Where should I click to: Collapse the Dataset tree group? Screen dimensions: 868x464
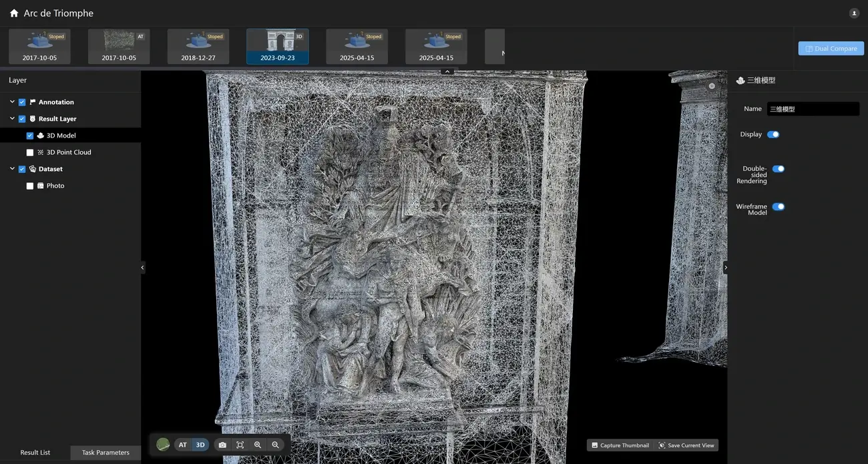click(12, 169)
